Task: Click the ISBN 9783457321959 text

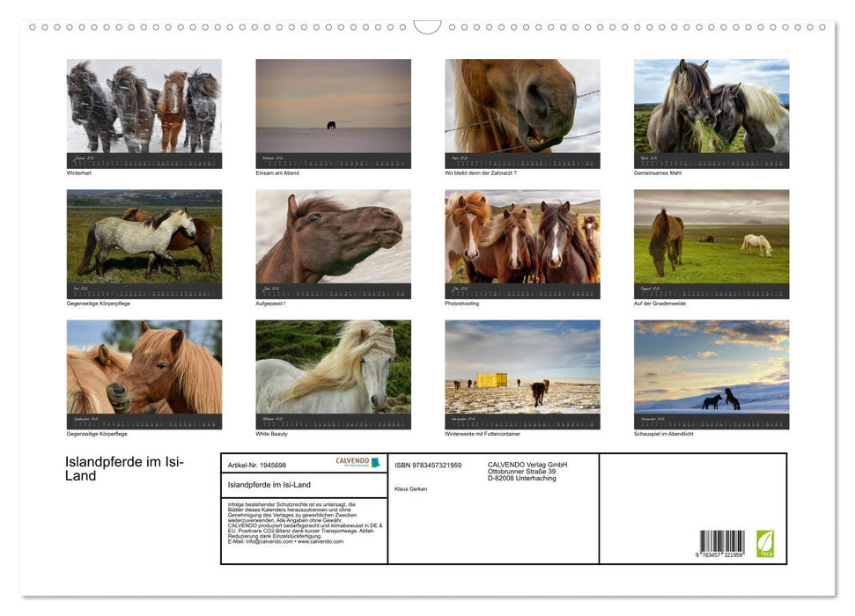Action: [x=428, y=465]
